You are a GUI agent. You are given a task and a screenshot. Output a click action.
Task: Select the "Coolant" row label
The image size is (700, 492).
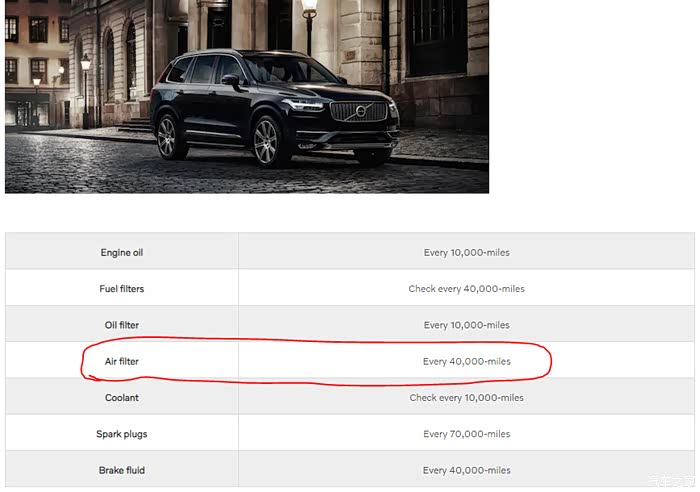[122, 398]
